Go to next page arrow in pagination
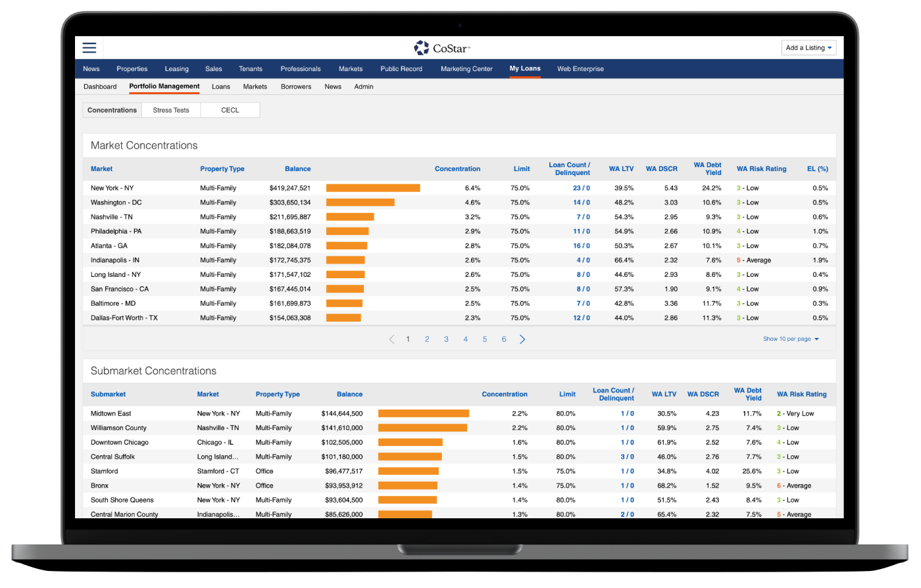The image size is (921, 588). 522,339
